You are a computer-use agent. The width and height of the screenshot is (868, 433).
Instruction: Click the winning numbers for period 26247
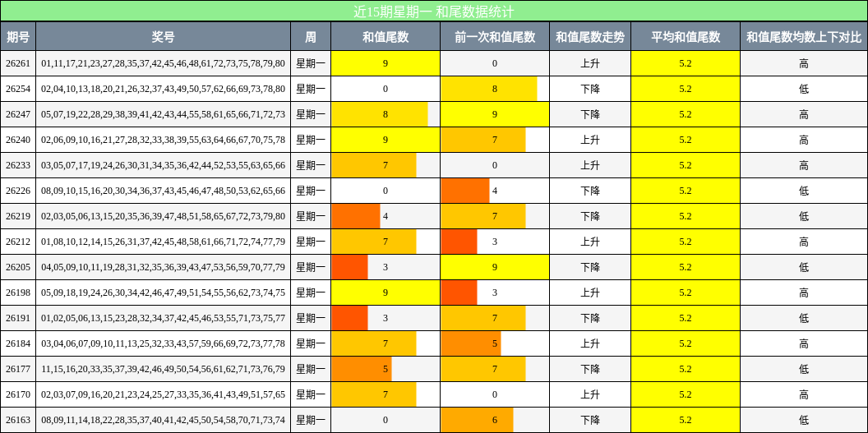click(x=164, y=114)
